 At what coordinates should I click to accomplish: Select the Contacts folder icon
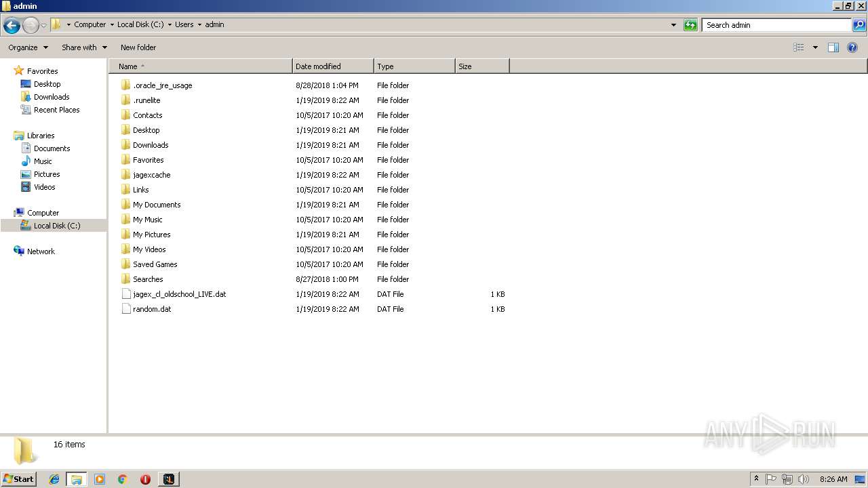tap(125, 115)
